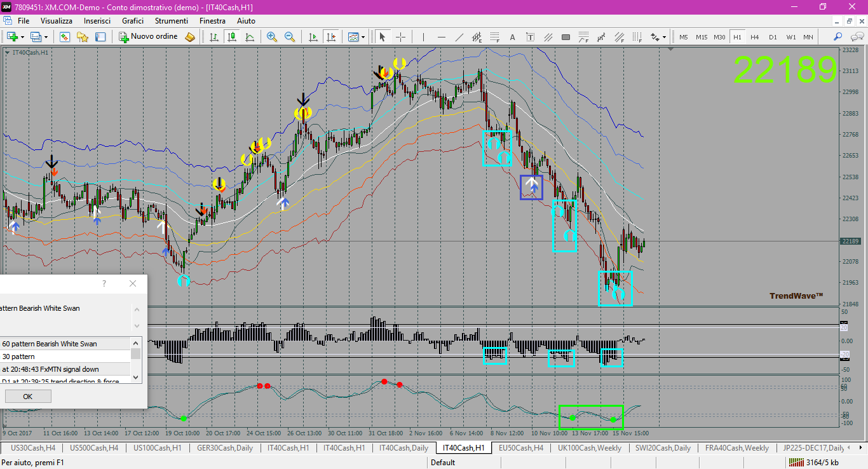Screen dimensions: 868x469
Task: Switch to UK100Cash,Weekly chart tab
Action: tap(590, 448)
